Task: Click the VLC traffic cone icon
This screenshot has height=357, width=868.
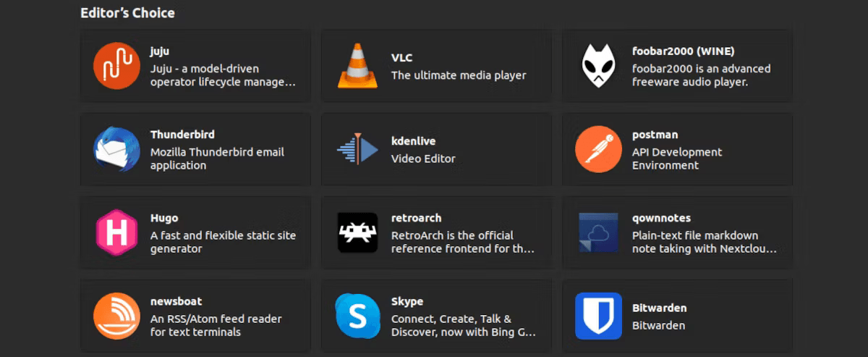Action: coord(358,66)
